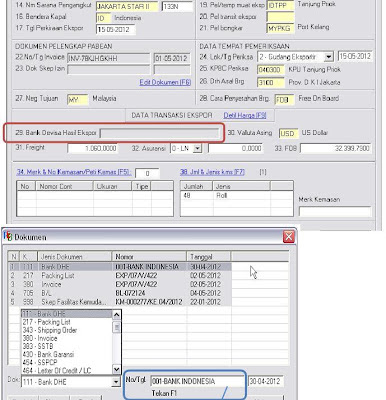Choose 383 - SSTB in dropdown list
Screen dimensions: 386x400
[67, 346]
